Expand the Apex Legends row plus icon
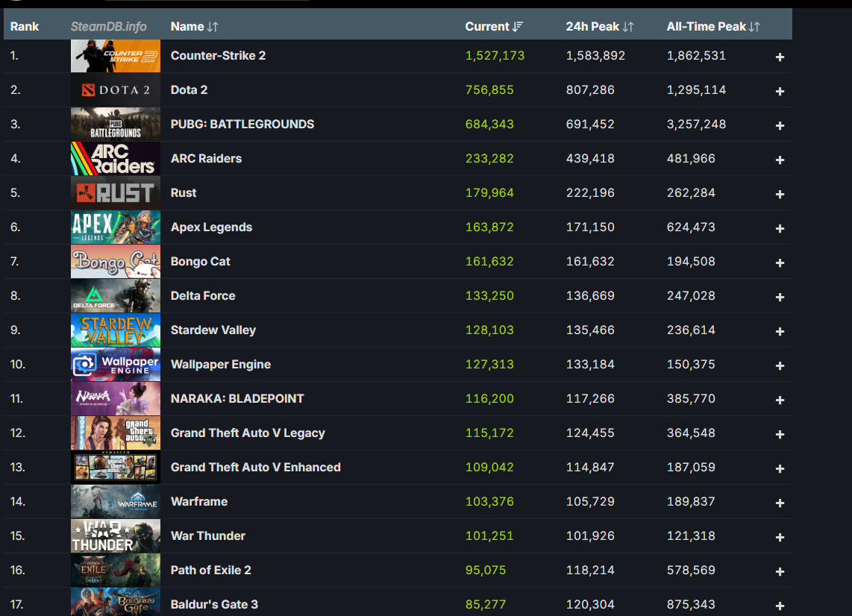This screenshot has height=616, width=852. 780,229
